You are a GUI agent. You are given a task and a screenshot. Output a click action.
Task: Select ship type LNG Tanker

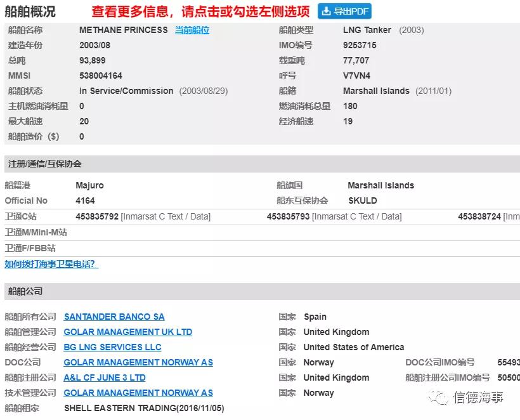pyautogui.click(x=367, y=30)
